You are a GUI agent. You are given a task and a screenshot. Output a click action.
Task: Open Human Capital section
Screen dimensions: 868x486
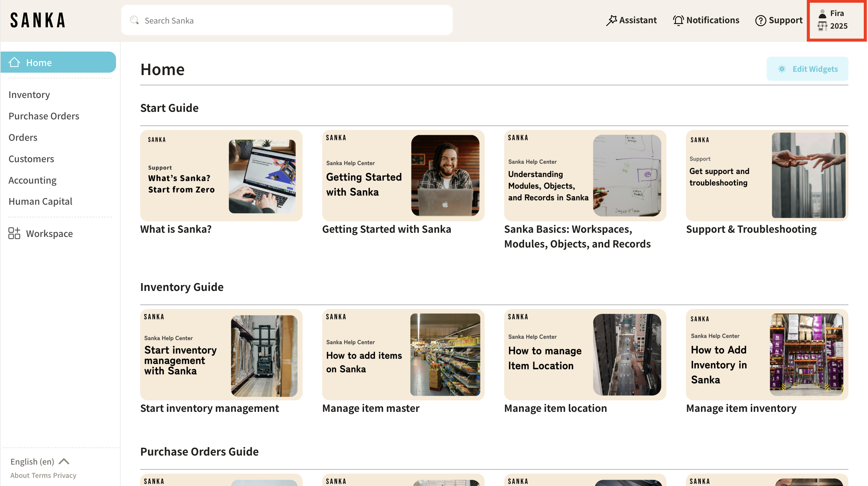coord(40,201)
